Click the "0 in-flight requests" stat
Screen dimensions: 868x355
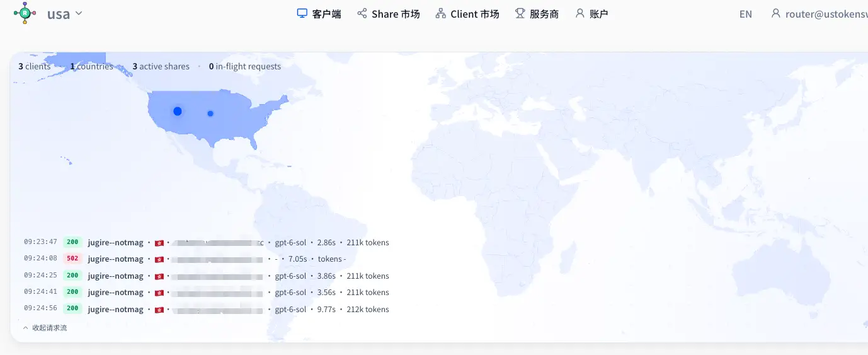click(x=245, y=66)
